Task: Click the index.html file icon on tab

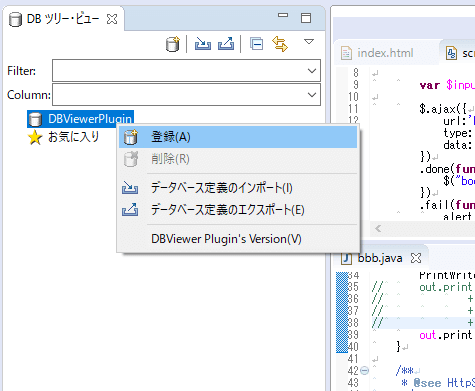Action: (x=346, y=53)
